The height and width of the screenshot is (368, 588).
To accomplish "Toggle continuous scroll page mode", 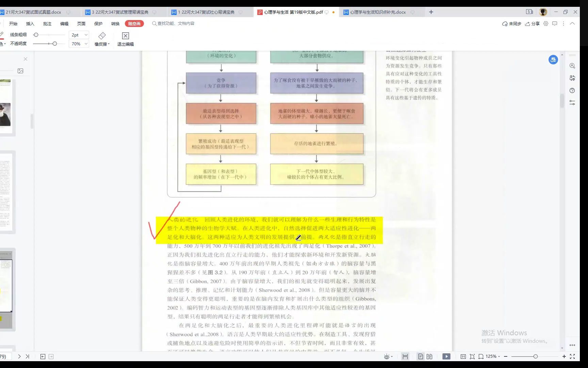I will point(405,356).
